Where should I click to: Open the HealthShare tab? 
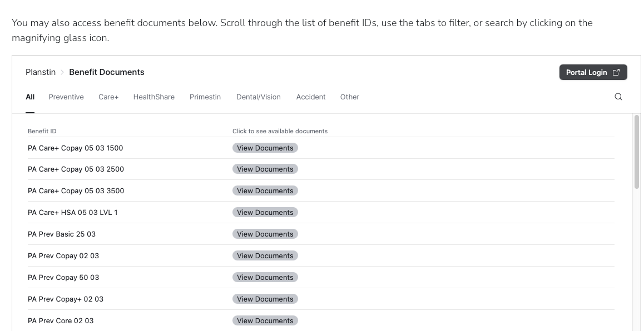pos(153,97)
